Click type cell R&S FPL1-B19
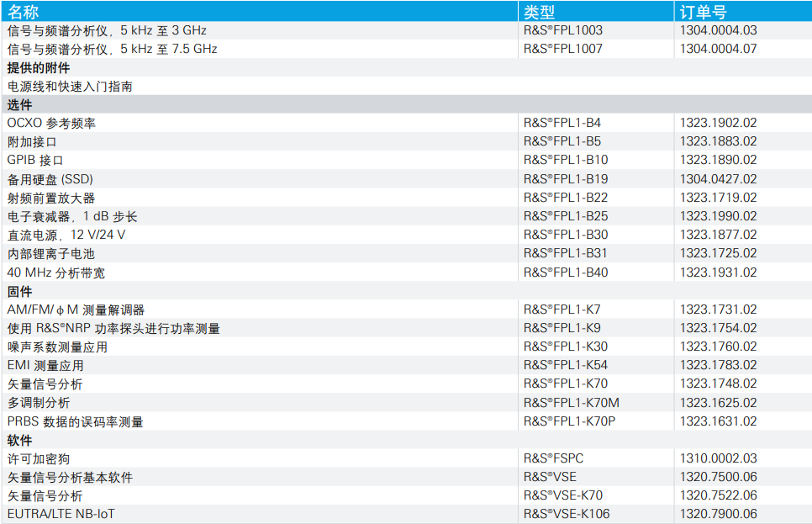Viewport: 812px width, 524px height. coord(566,180)
